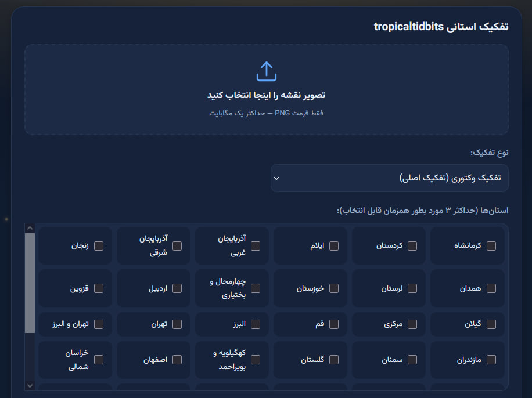The width and height of the screenshot is (532, 398).
Task: Check the همدان checkbox
Action: click(x=491, y=288)
